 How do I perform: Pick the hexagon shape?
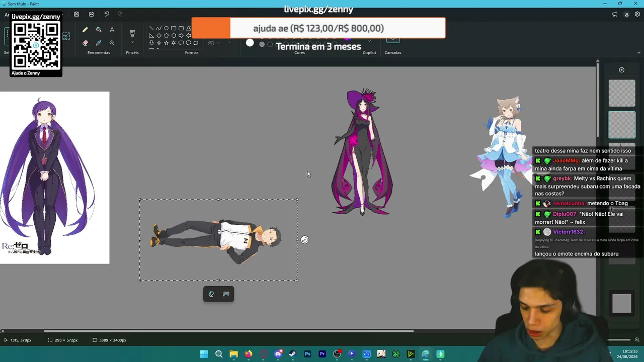click(x=174, y=36)
